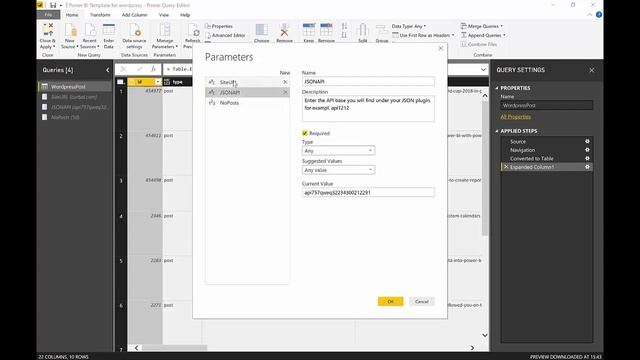Switch to the View tab
640x360 pixels.
pos(164,15)
